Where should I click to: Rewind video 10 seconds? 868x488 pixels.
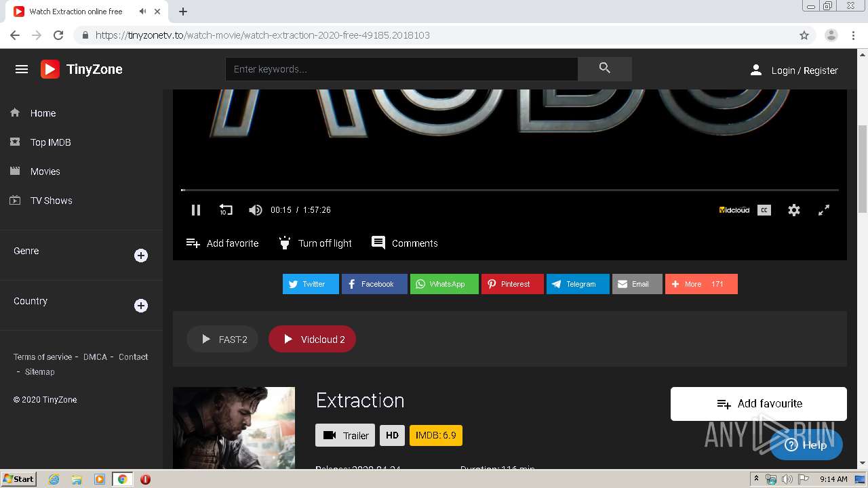(226, 210)
